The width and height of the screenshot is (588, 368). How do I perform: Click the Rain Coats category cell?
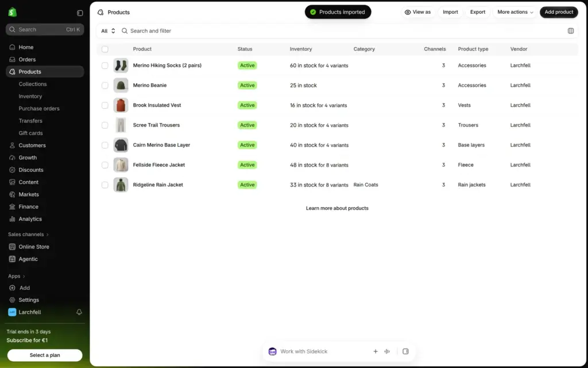pos(366,185)
